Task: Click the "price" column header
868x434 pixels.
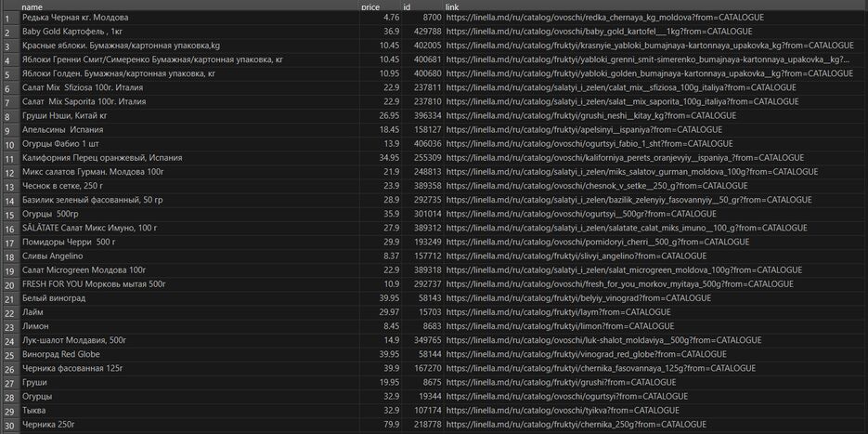Action: pos(369,7)
